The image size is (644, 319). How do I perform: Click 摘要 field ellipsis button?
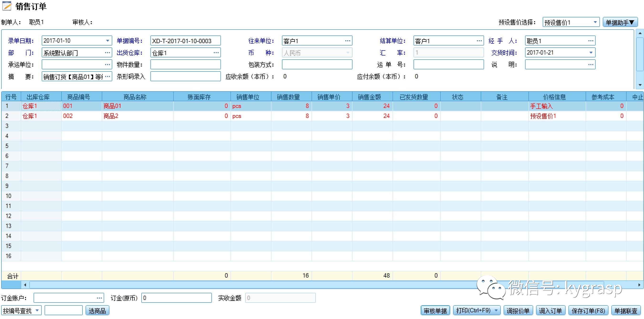tap(108, 76)
